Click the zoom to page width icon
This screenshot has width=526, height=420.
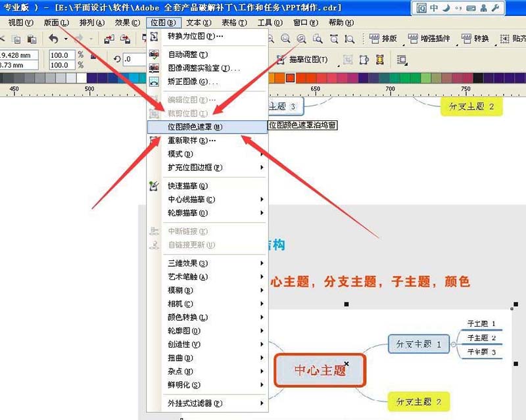[x=334, y=39]
